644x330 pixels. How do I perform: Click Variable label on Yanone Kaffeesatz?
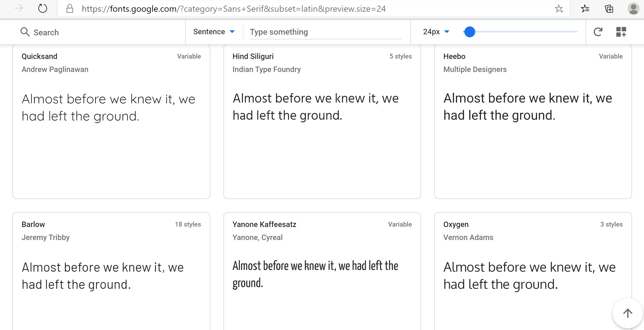coord(400,224)
